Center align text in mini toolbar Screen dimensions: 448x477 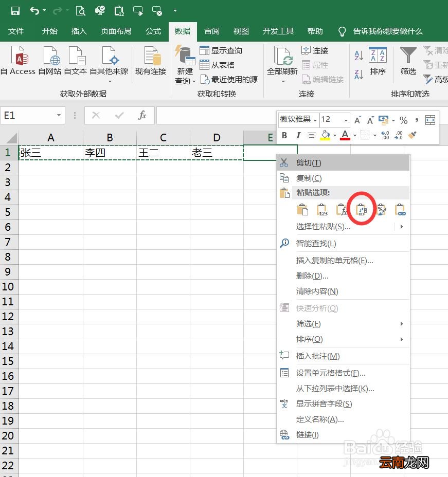(311, 135)
